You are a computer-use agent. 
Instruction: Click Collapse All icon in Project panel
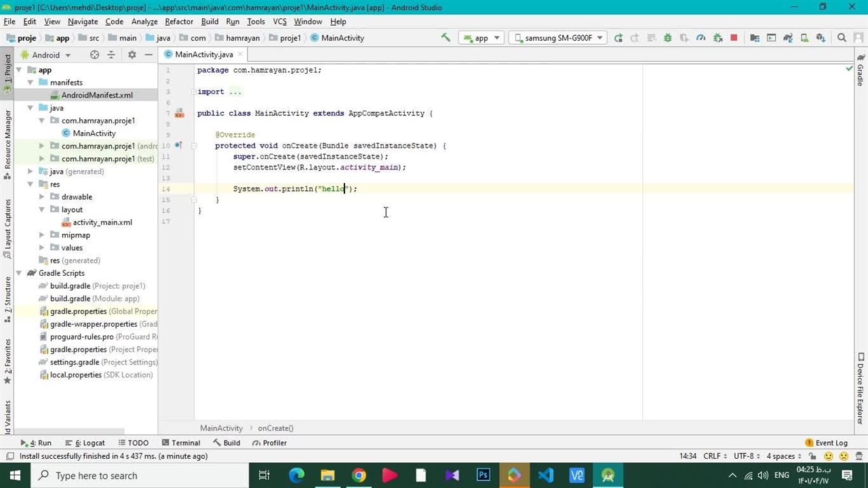tap(111, 55)
